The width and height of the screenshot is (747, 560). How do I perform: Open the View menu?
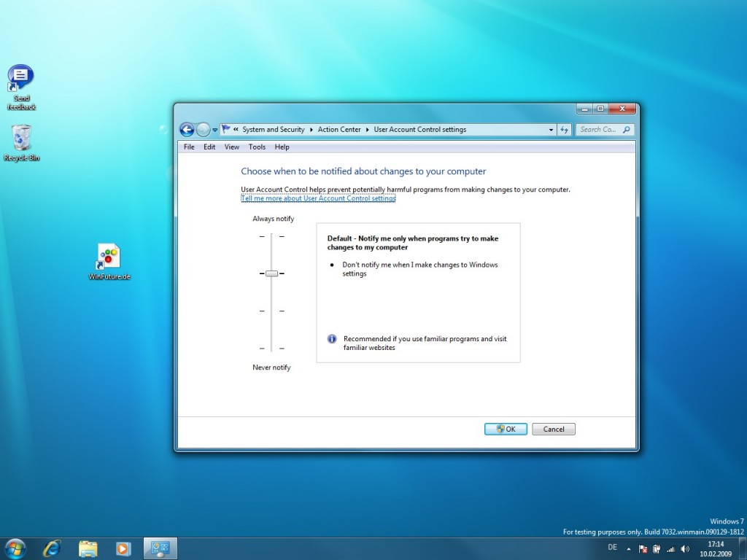point(231,147)
